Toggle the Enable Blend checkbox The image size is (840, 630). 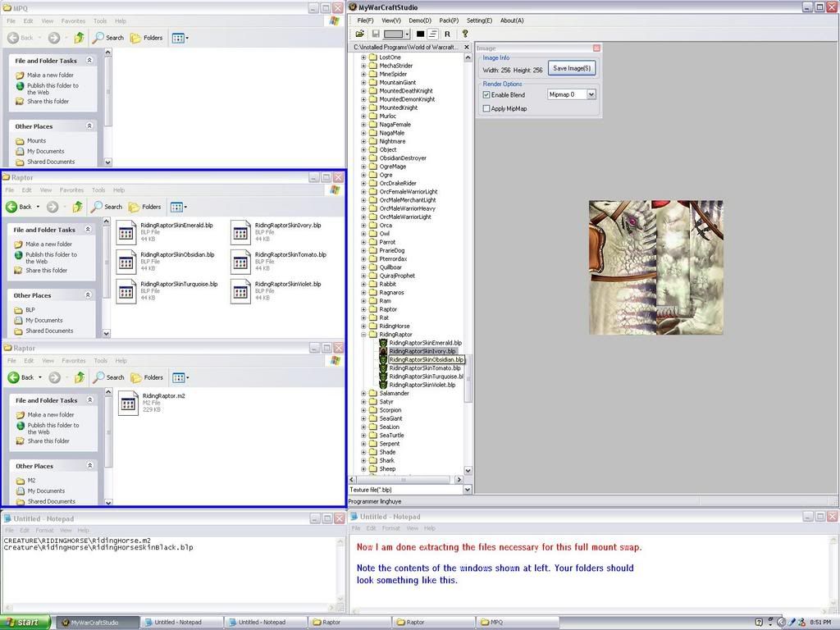486,95
